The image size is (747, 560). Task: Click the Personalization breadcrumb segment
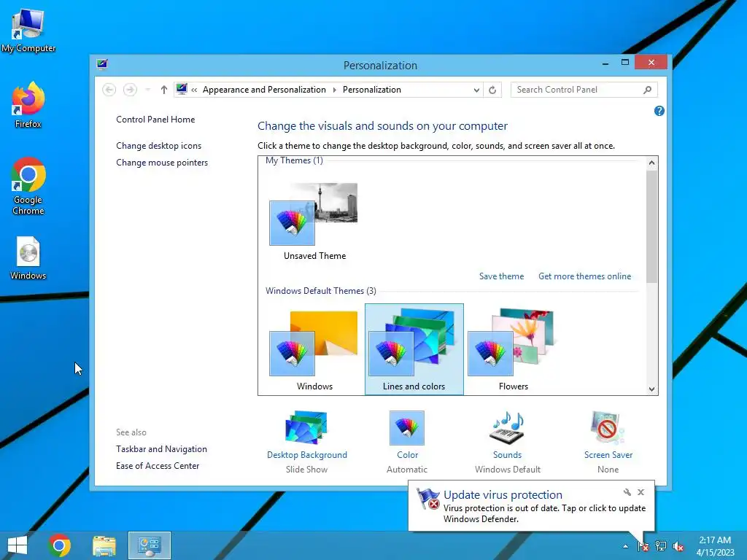pos(371,90)
